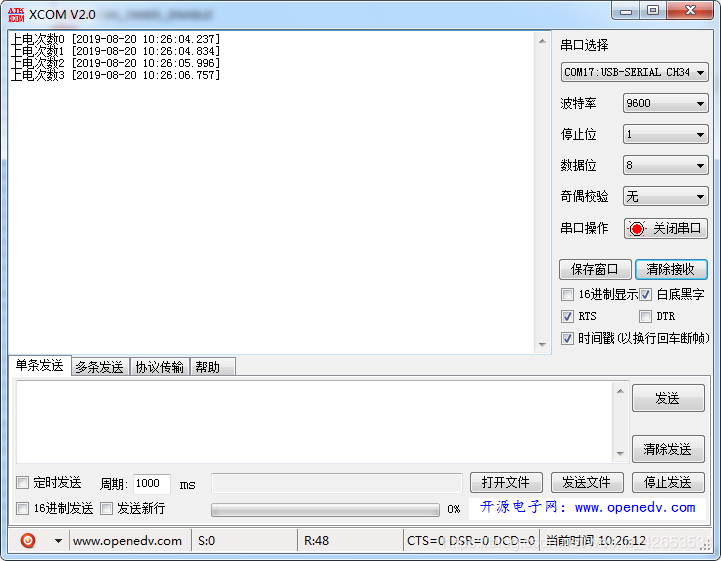Click the 发送文件 button
The height and width of the screenshot is (561, 721).
pos(587,482)
